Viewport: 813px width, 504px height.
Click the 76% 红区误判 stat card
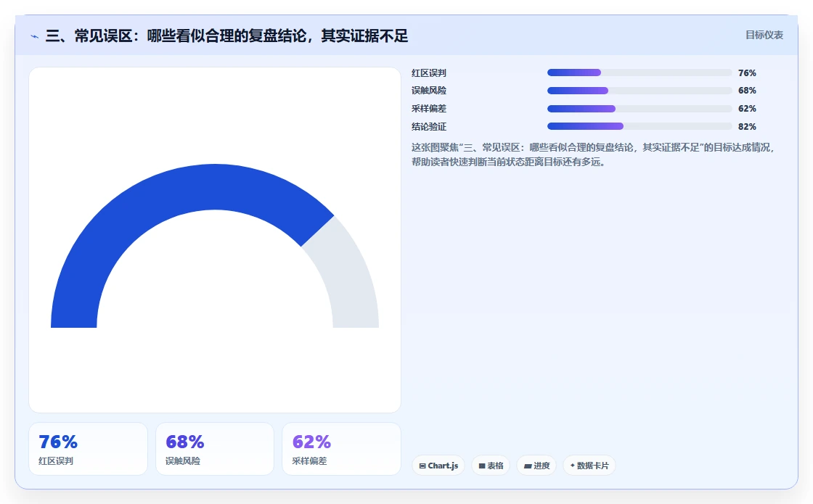coord(88,449)
